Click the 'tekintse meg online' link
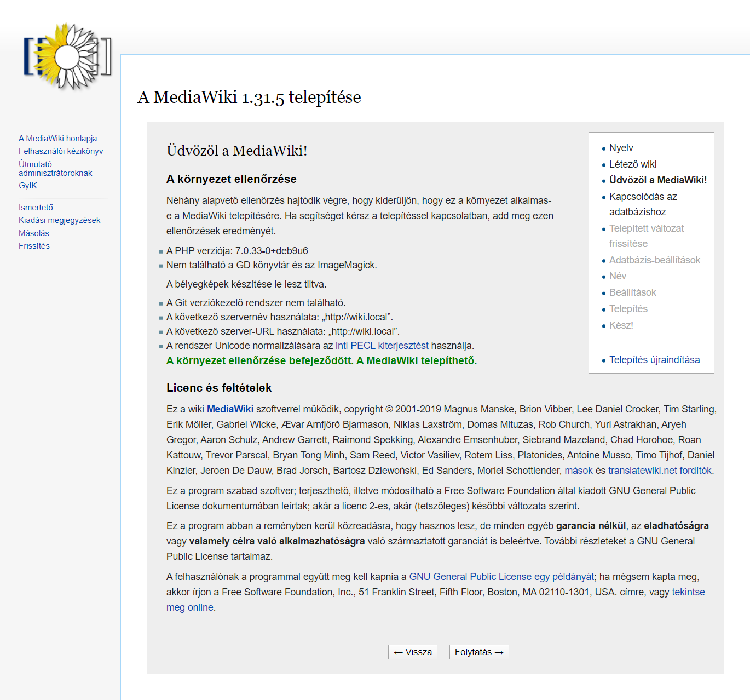Screen dimensions: 750x700 189,607
